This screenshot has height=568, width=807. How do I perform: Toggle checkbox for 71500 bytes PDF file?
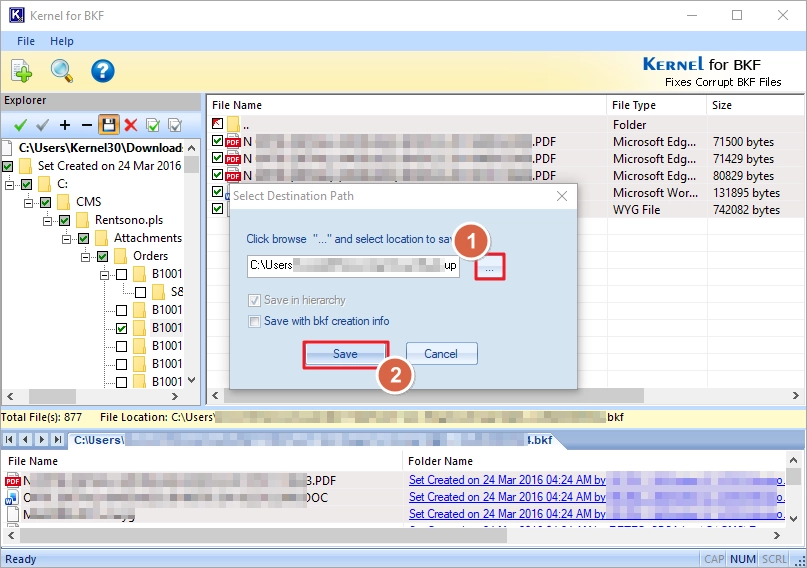pyautogui.click(x=217, y=140)
